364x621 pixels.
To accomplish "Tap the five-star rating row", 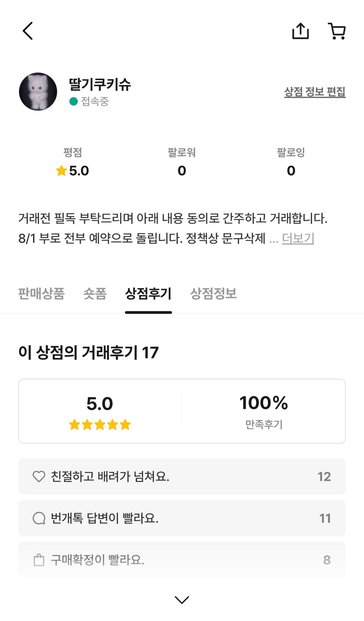I will [100, 425].
